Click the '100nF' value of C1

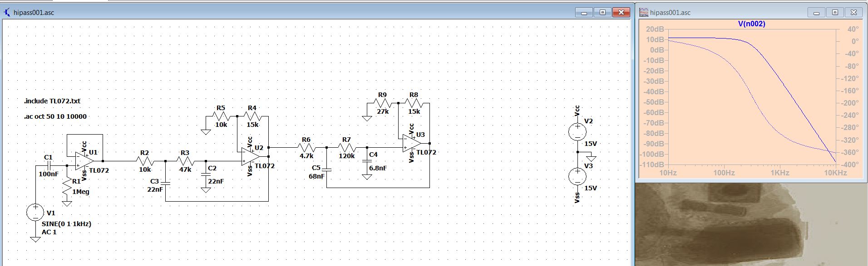pos(49,174)
